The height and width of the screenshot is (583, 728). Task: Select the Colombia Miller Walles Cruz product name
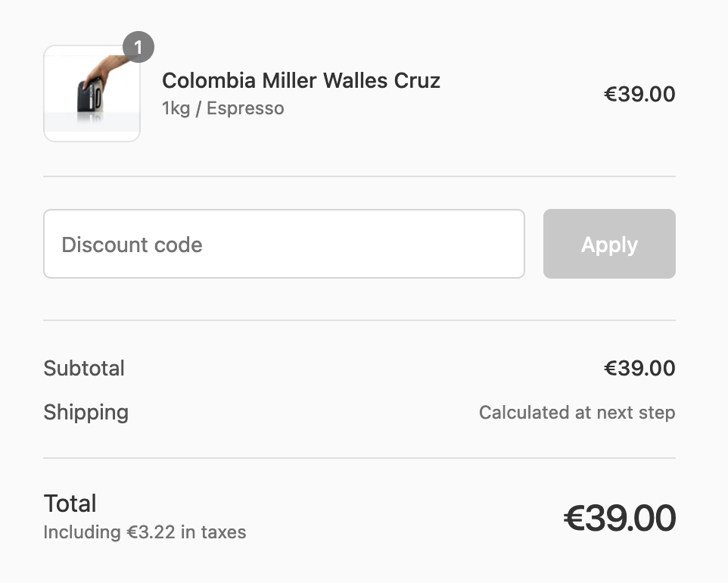click(x=301, y=80)
